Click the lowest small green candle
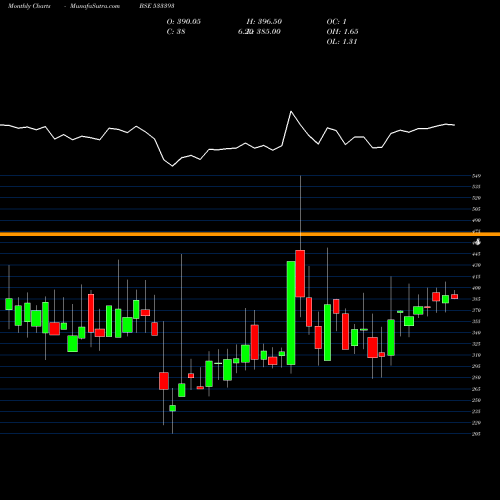500x500 pixels. (x=173, y=408)
